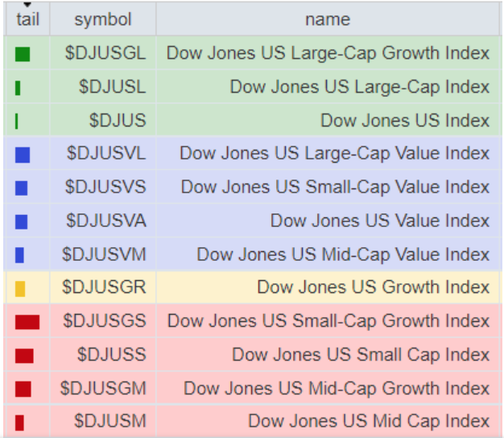Screen dimensions: 504x438
Task: Click the symbol column header
Action: point(102,19)
